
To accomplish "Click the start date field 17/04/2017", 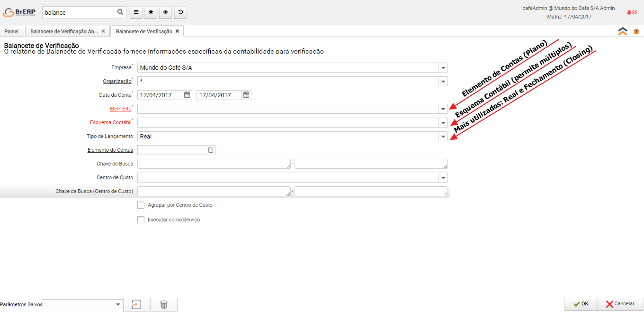I will coord(160,95).
